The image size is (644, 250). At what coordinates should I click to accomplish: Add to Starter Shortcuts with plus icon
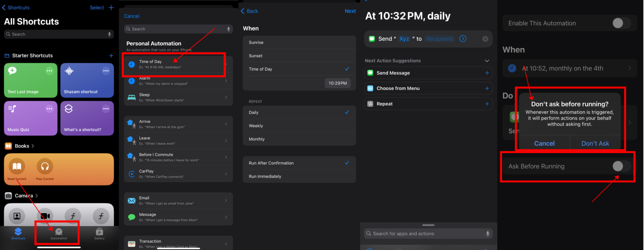pos(111,55)
